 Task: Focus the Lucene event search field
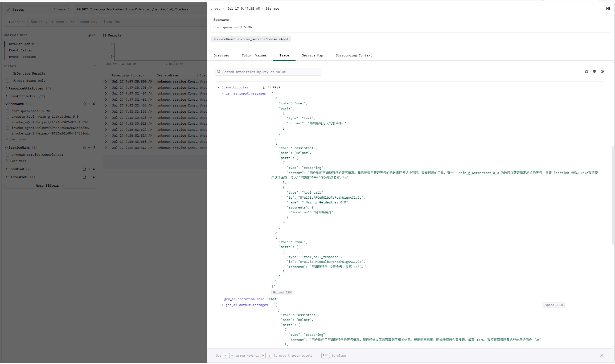click(117, 22)
